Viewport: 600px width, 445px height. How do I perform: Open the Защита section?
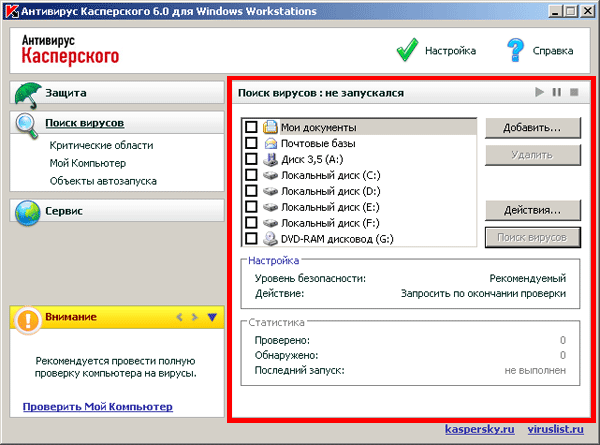(x=117, y=93)
